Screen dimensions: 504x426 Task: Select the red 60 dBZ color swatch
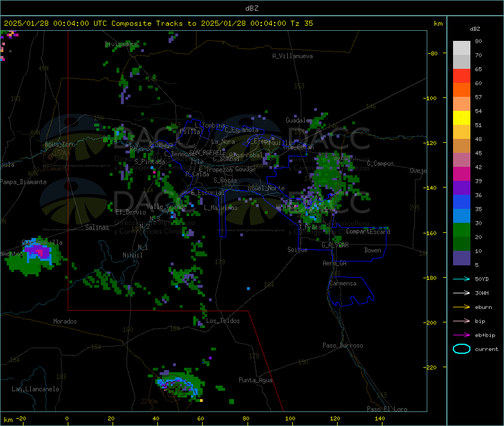point(461,76)
